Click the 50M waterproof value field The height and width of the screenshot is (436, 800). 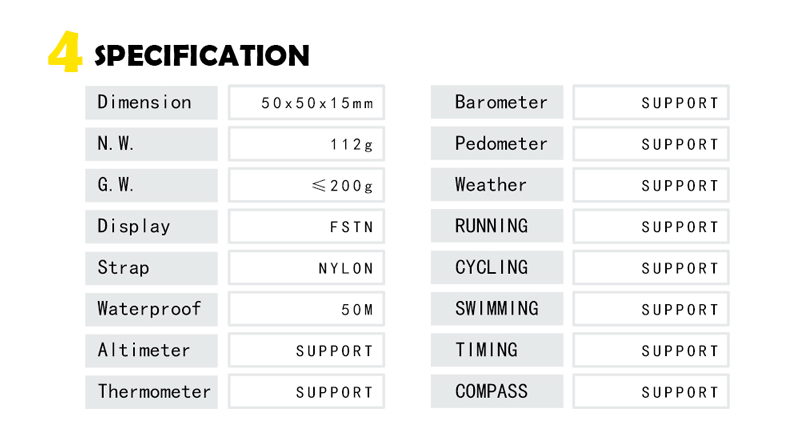click(306, 309)
